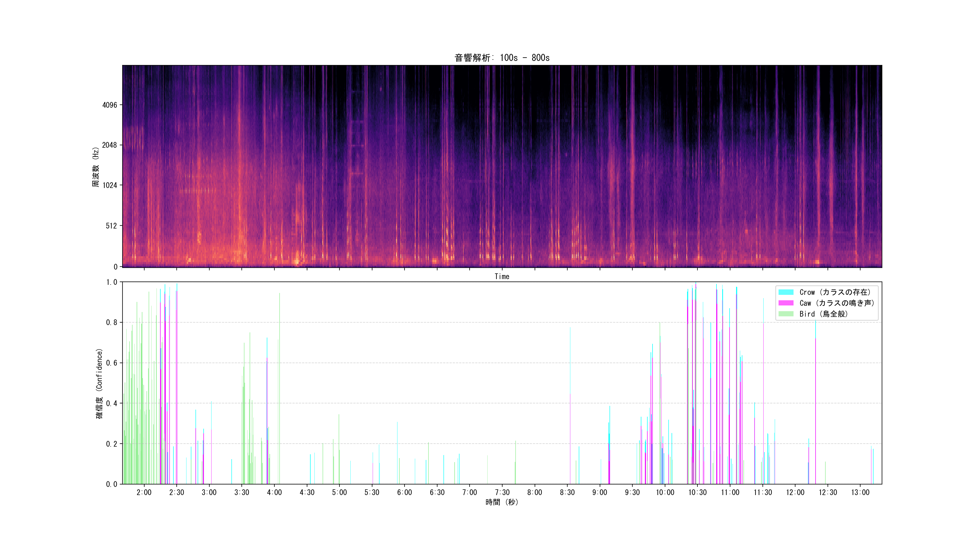The image size is (980, 544).
Task: Click the chart title 音響解析: 100s - 800s
Action: [502, 58]
